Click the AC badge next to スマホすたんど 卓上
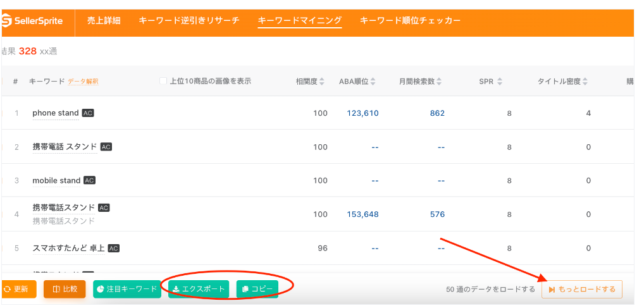Viewport: 644px width, 308px height. click(x=114, y=248)
